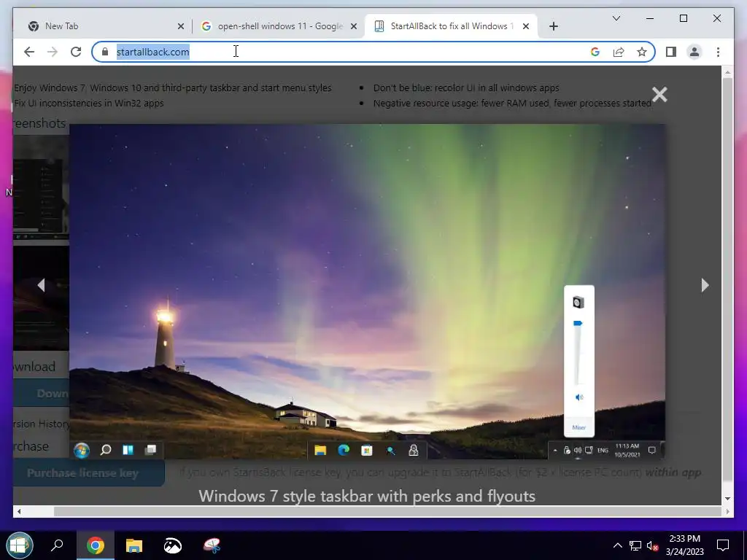Open taskbar search magnifier
The height and width of the screenshot is (560, 747).
point(57,545)
